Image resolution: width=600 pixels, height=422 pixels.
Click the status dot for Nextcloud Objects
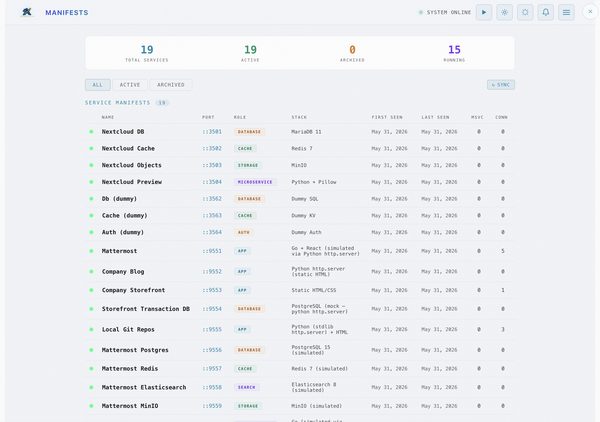[x=91, y=165]
